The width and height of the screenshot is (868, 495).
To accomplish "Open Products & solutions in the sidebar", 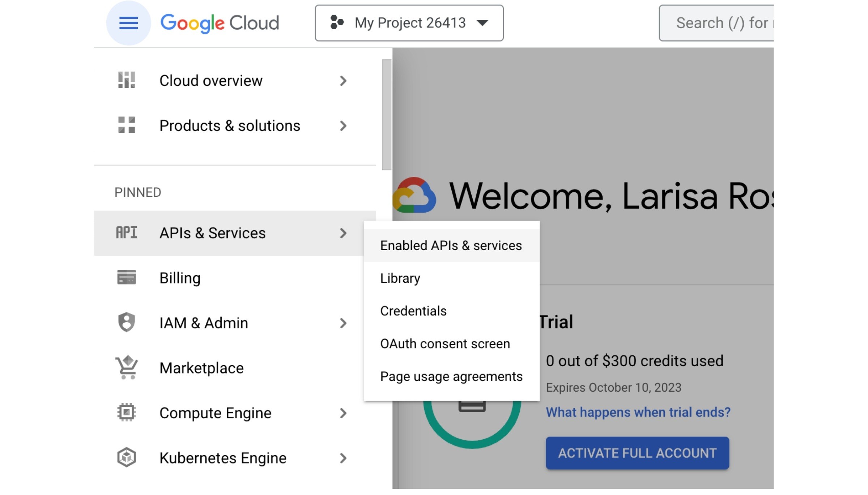I will (x=235, y=126).
